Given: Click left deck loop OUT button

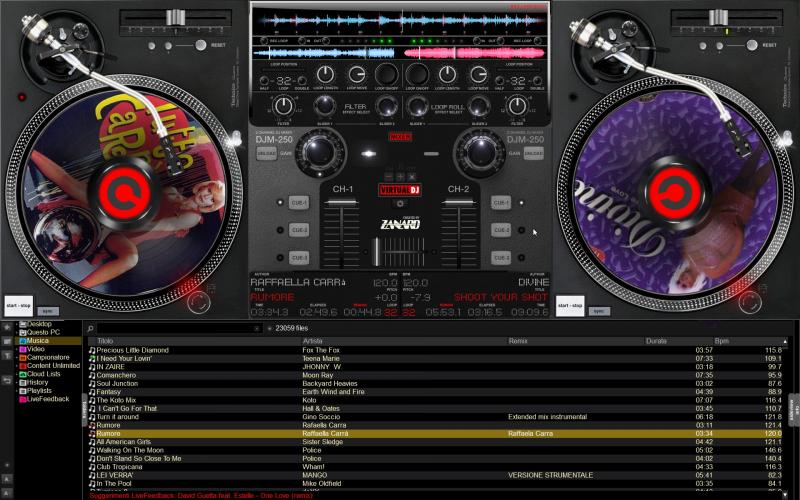Looking at the screenshot, I should click(x=325, y=41).
